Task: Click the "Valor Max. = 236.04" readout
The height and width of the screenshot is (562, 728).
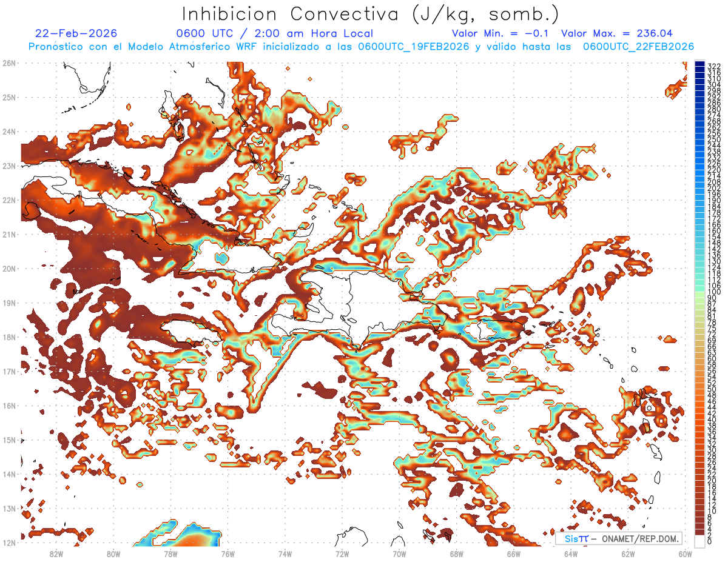Action: point(617,33)
